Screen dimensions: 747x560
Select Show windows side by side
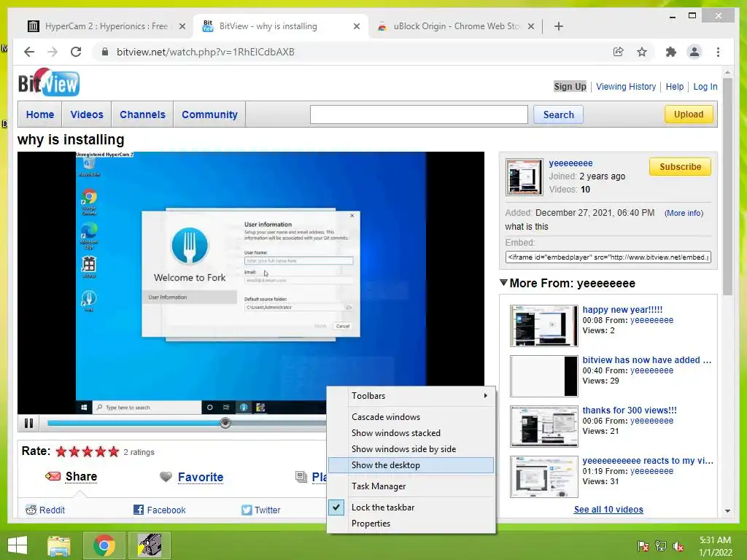click(x=411, y=449)
